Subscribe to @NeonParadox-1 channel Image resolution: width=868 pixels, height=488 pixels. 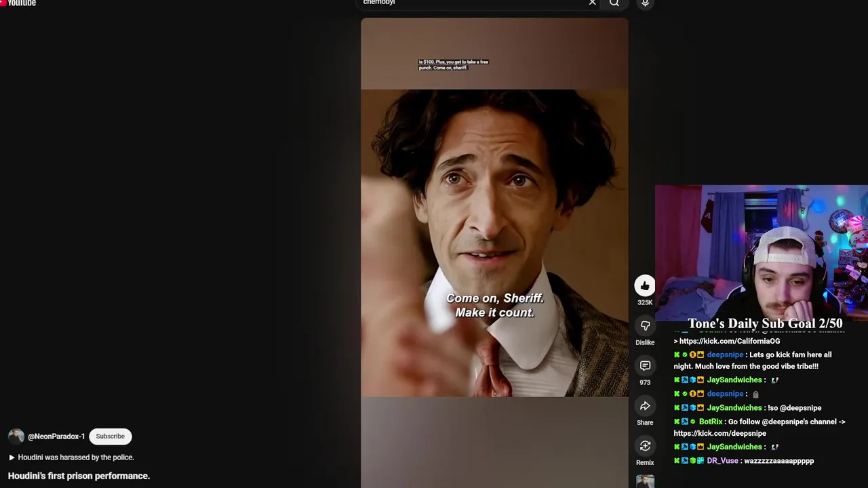click(x=110, y=436)
